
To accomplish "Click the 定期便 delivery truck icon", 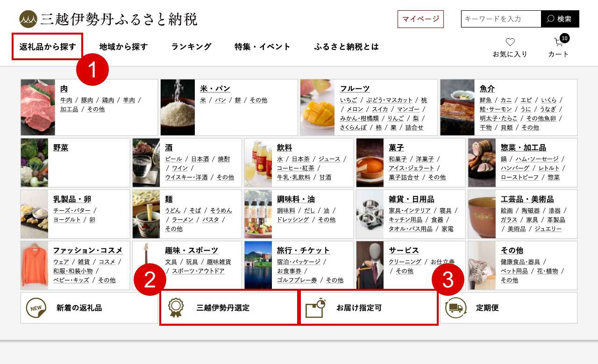I will click(x=456, y=308).
